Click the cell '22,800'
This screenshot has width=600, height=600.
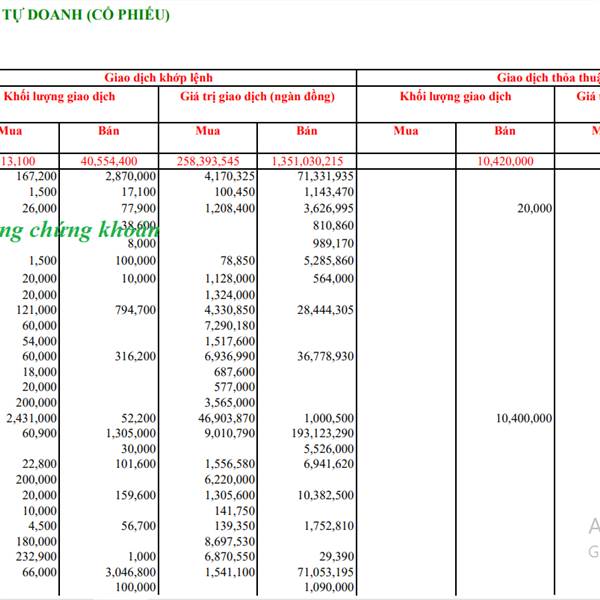point(39,464)
